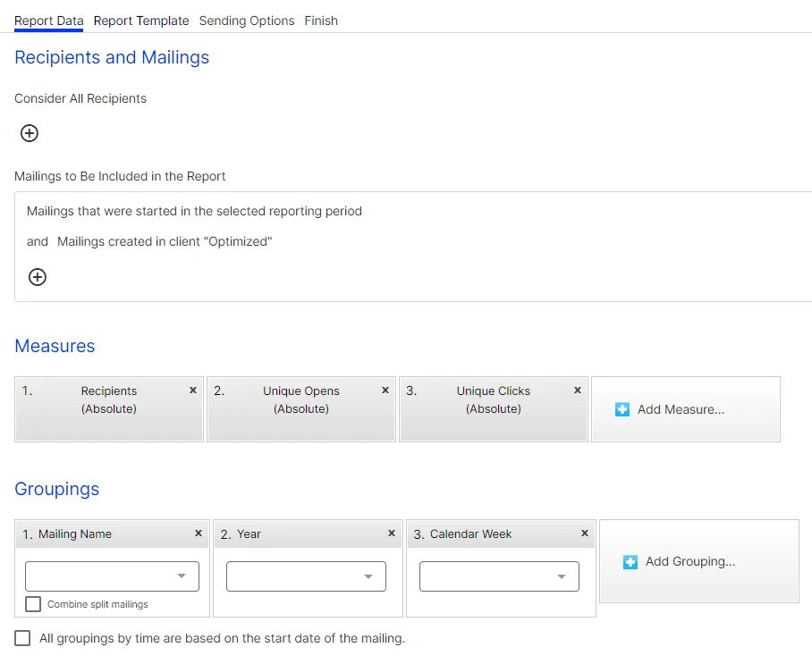This screenshot has height=664, width=812.
Task: Switch to the Report Template tab
Action: click(x=141, y=21)
